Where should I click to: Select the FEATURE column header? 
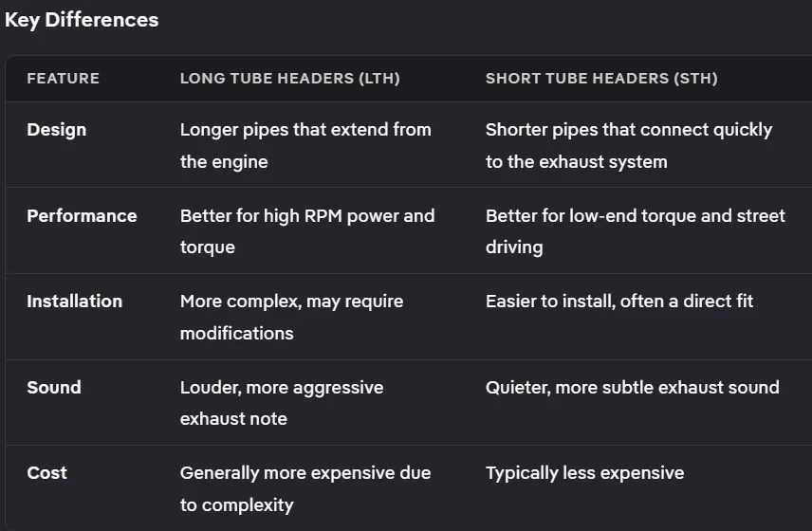(x=63, y=78)
